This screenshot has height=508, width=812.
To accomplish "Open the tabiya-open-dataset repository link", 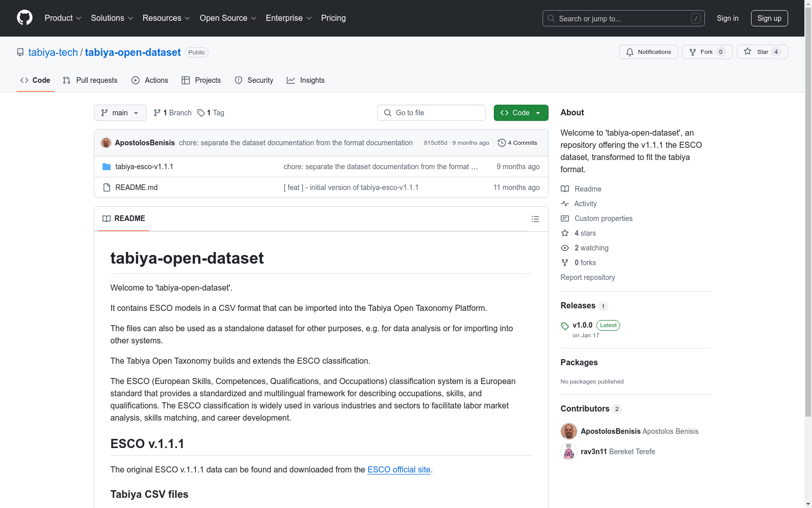I will coord(133,52).
